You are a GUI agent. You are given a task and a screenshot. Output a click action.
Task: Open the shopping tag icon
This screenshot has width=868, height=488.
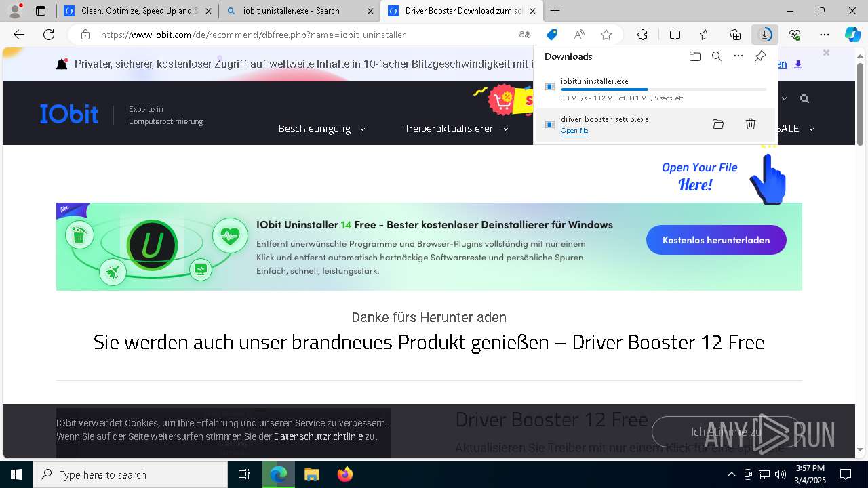tap(552, 35)
